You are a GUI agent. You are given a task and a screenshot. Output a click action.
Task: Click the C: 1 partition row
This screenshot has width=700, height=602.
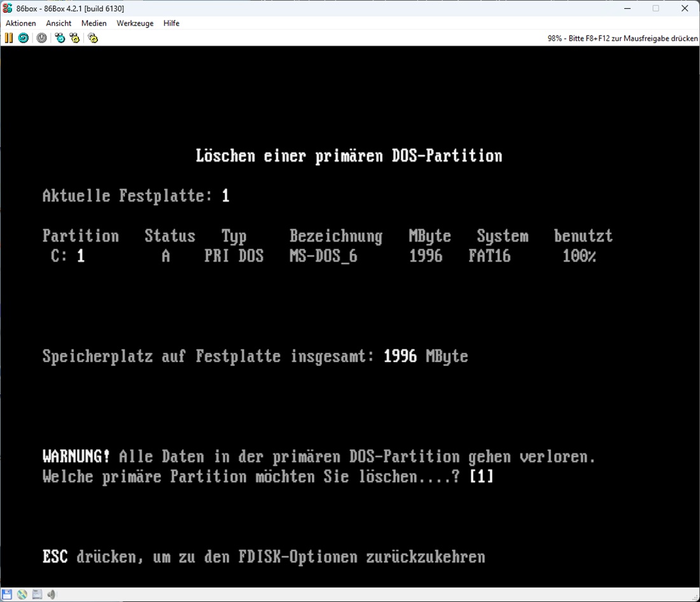click(318, 256)
